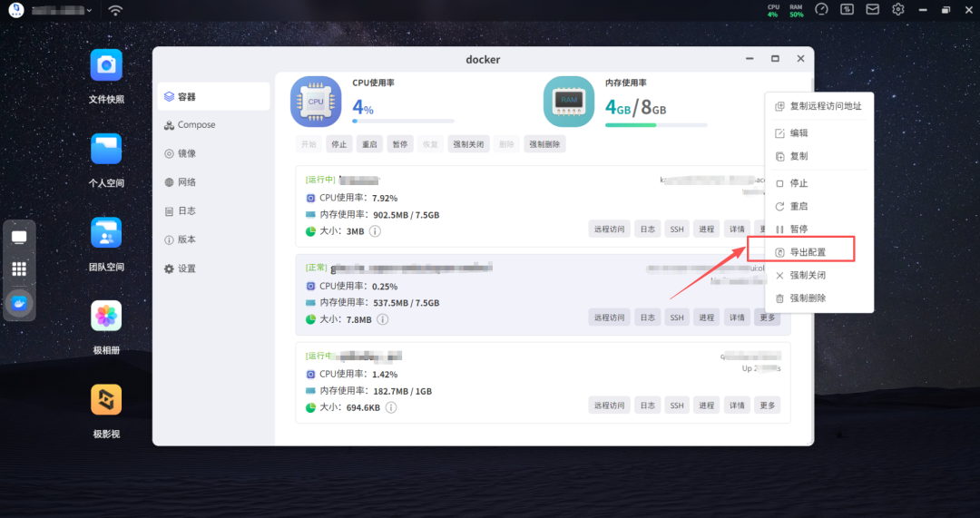
Task: Click 远程访问 in the 537.5MB container row
Action: [x=610, y=318]
